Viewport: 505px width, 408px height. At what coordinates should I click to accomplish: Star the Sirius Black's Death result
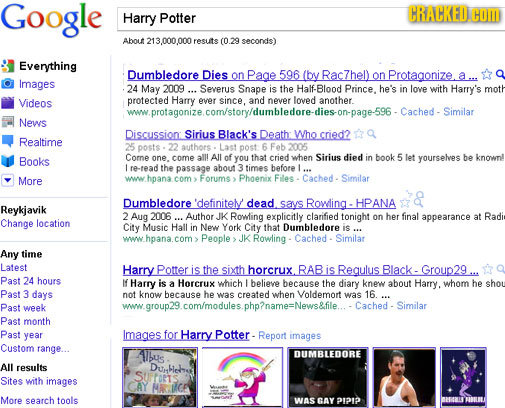coord(358,134)
